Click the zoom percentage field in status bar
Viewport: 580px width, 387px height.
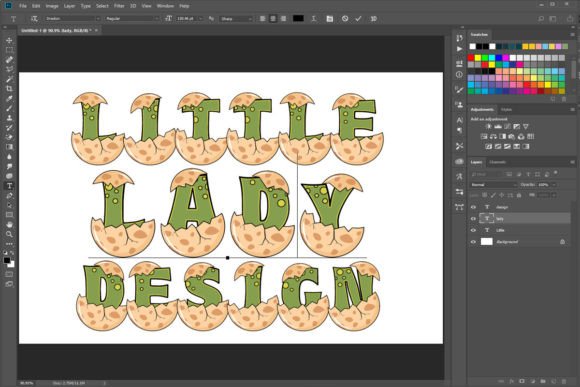point(26,383)
